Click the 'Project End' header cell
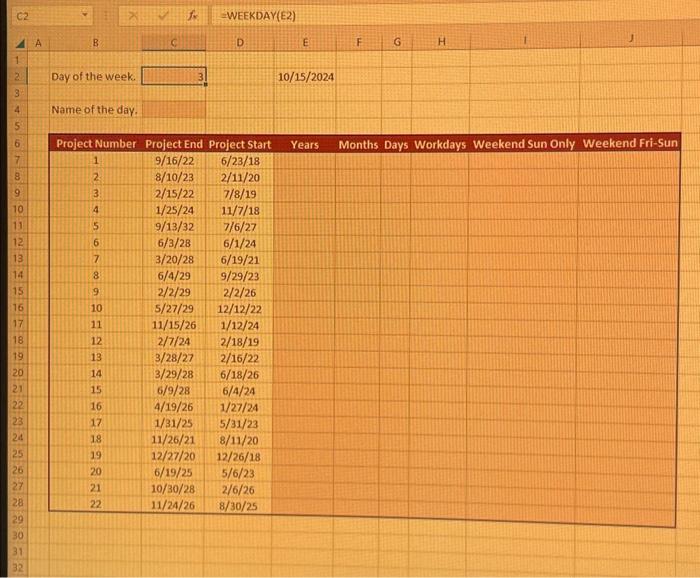Viewport: 700px width, 578px height. click(x=174, y=144)
